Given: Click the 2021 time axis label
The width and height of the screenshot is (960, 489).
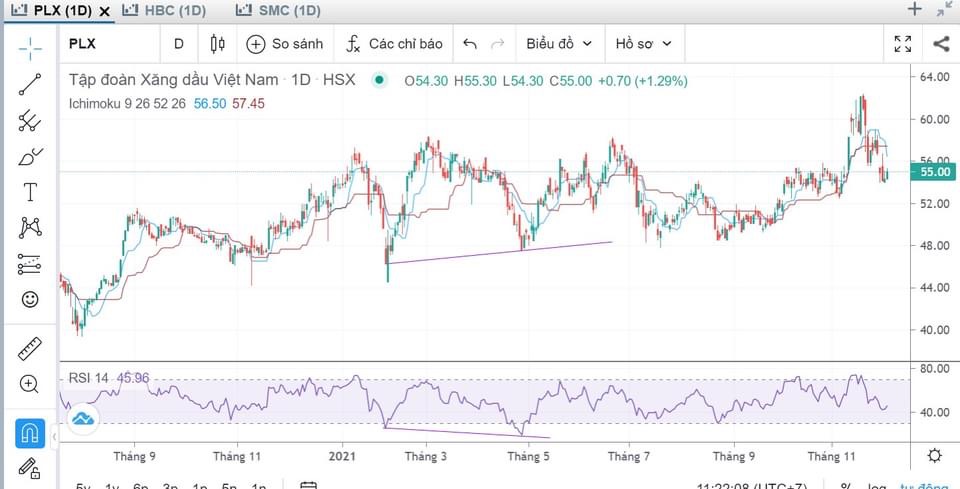Looking at the screenshot, I should tap(342, 456).
